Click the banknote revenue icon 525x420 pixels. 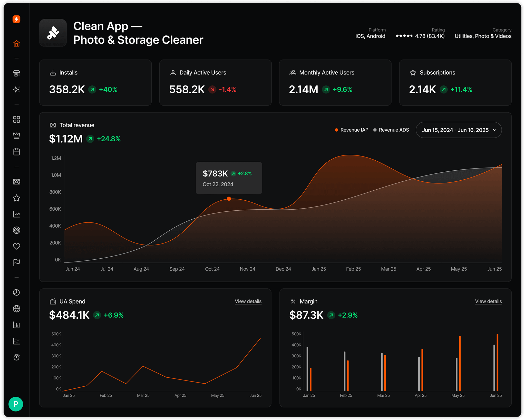[16, 181]
